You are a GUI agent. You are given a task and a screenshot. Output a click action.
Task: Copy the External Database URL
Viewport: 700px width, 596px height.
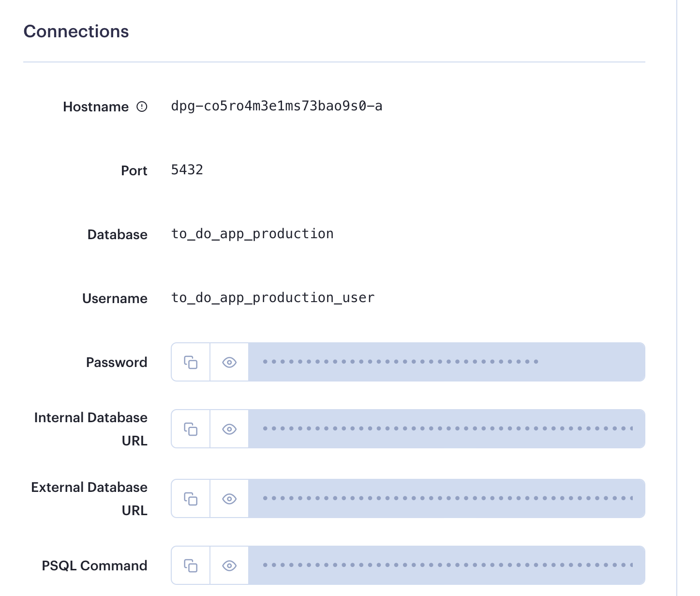(191, 499)
